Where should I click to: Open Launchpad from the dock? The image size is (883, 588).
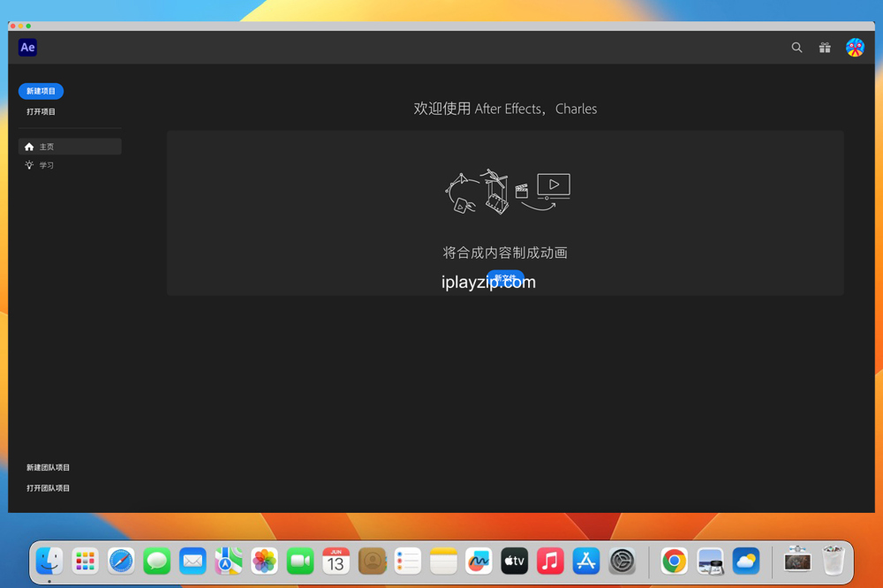[x=85, y=561]
